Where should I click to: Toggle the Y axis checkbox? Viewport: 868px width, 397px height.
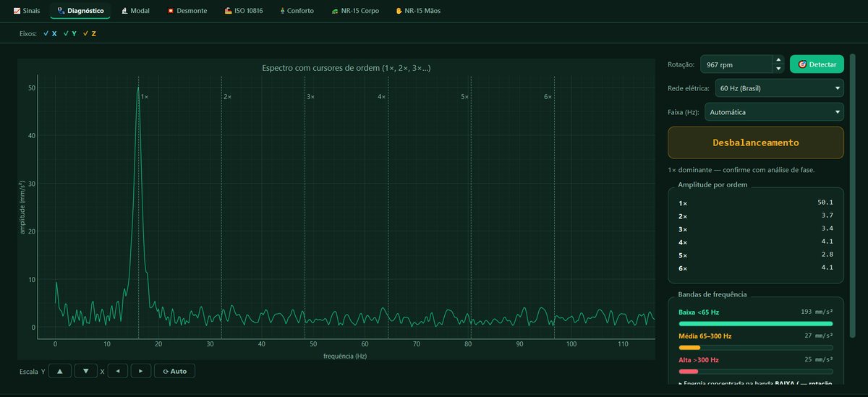[x=69, y=33]
